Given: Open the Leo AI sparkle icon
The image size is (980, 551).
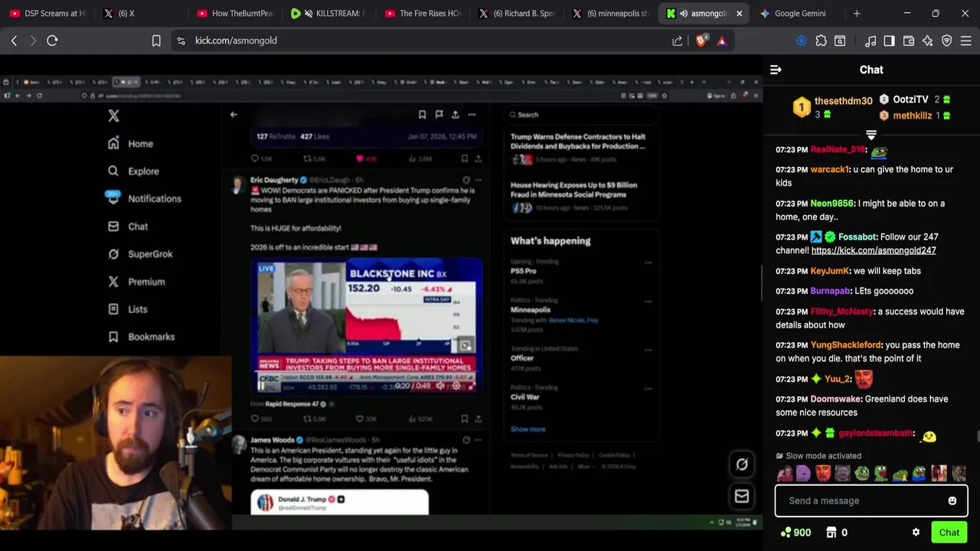Looking at the screenshot, I should tap(927, 41).
